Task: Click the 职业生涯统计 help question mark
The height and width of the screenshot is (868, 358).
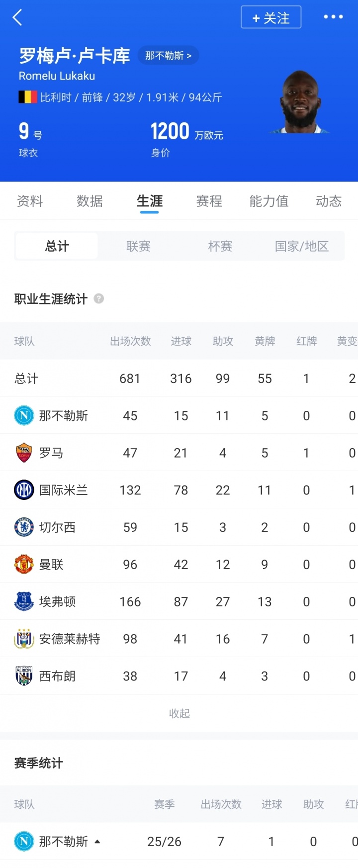Action: (x=99, y=298)
